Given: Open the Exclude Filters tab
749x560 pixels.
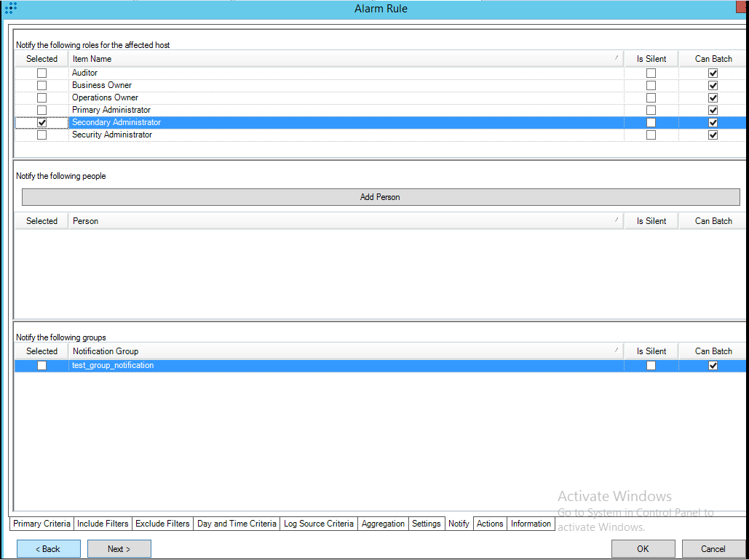Looking at the screenshot, I should (x=162, y=524).
